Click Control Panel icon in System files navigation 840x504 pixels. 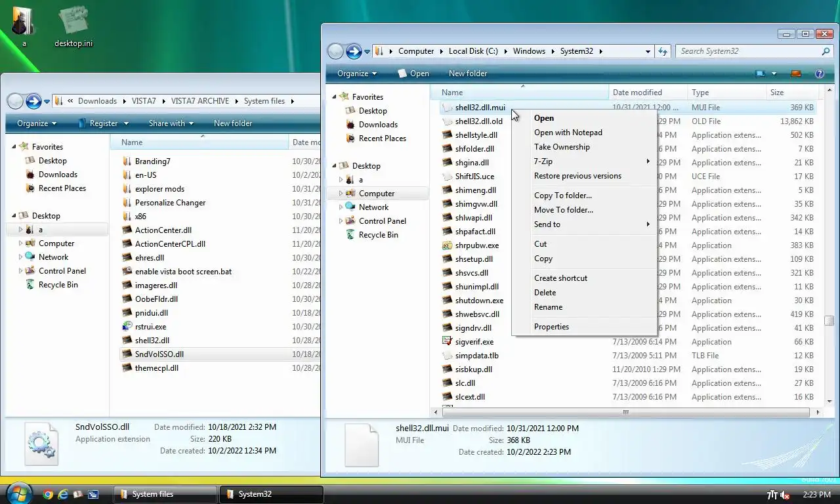(30, 271)
